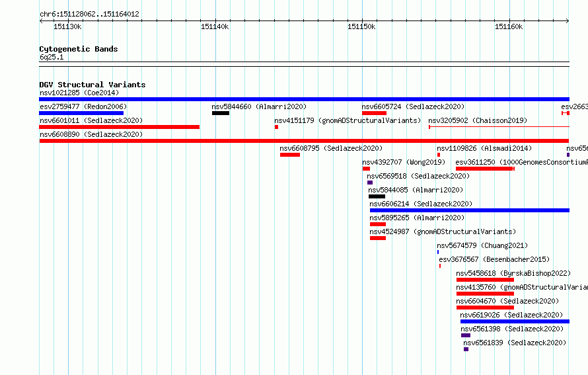Click red bar under esv3611250
Image resolution: width=588 pixels, height=375 pixels.
485,169
